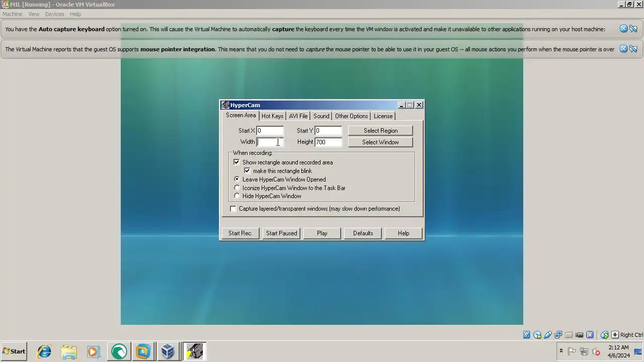Click the shared folders icon in VirtualBox status bar

[x=569, y=335]
